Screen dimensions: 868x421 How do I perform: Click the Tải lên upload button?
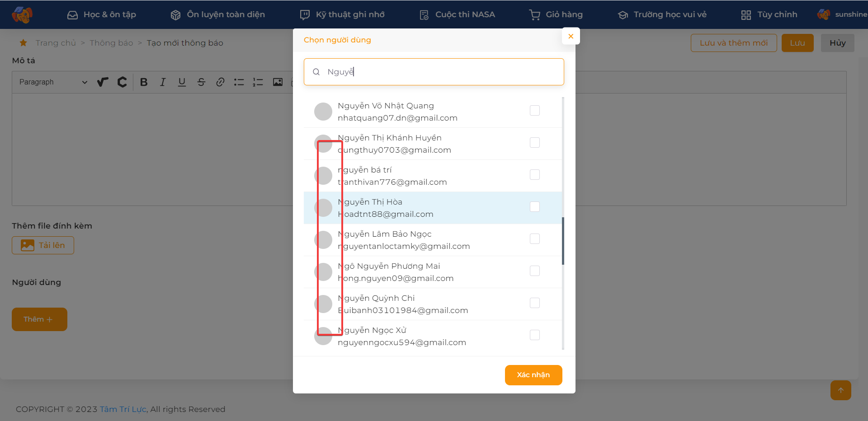coord(43,245)
